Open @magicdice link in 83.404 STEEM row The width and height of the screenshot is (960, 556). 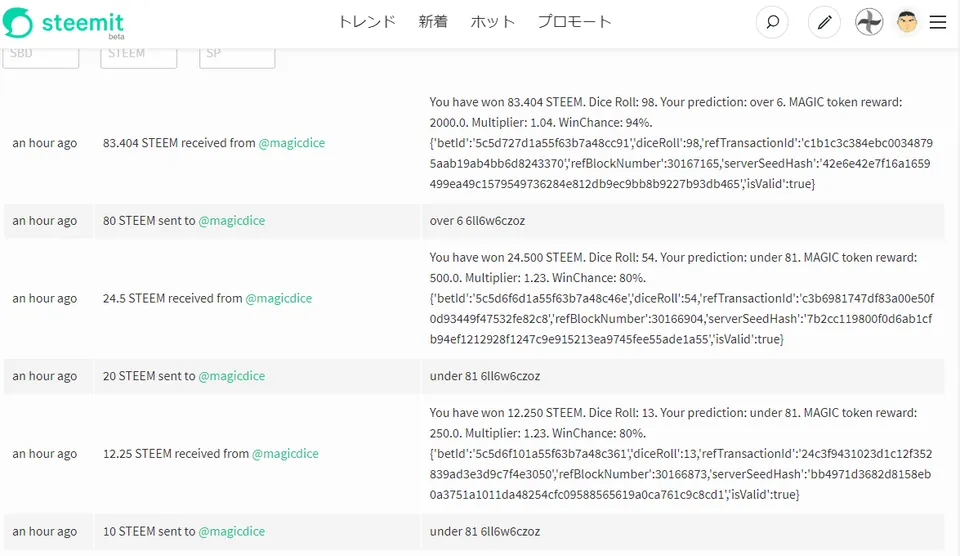(x=291, y=143)
